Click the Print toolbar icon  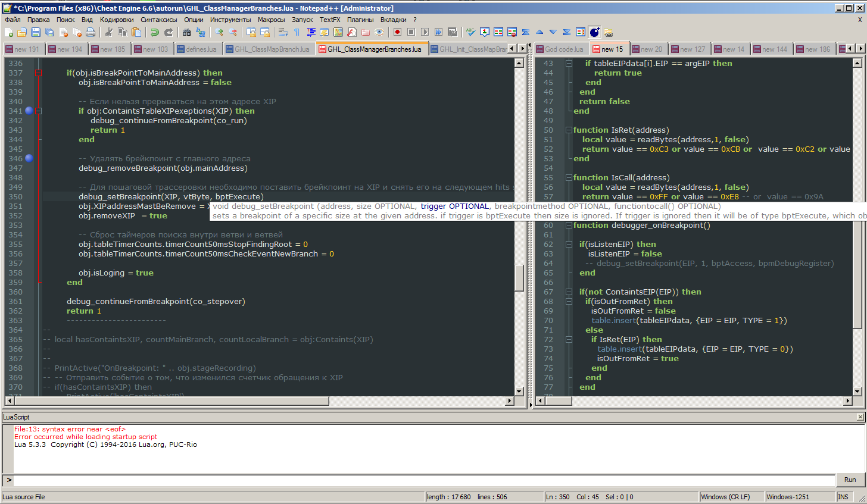click(91, 32)
